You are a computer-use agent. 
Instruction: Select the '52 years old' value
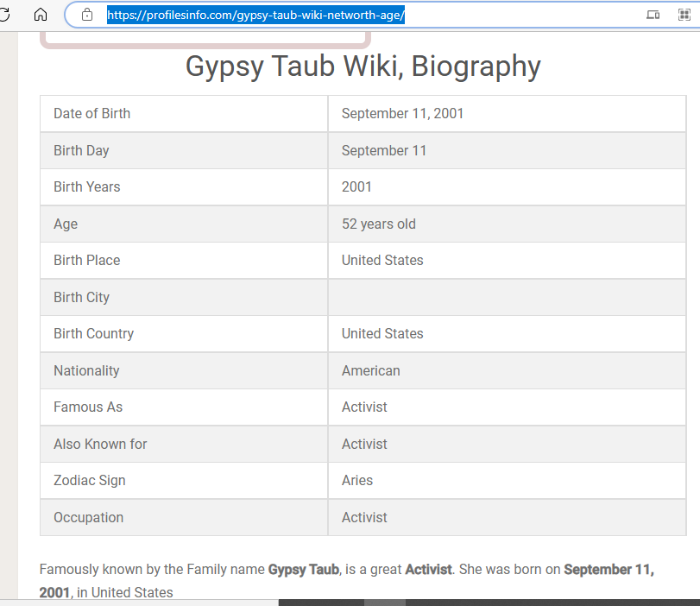pyautogui.click(x=379, y=224)
